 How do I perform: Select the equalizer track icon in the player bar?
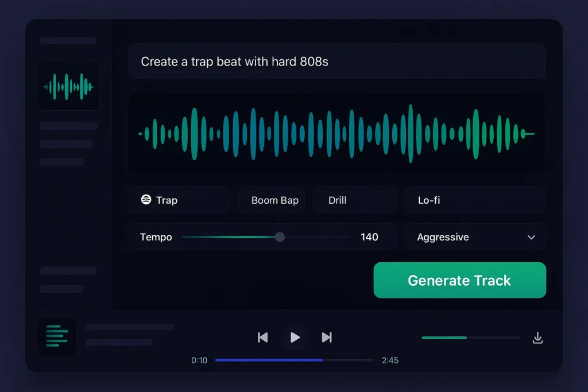[x=56, y=336]
